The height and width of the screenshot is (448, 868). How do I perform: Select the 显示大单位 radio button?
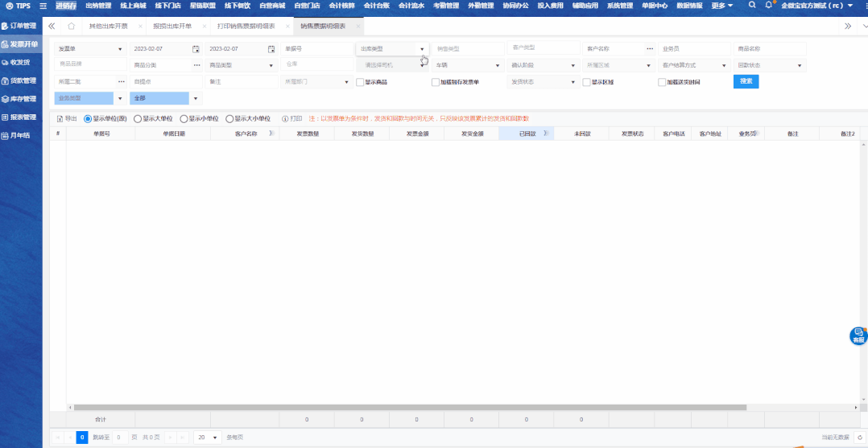[138, 118]
